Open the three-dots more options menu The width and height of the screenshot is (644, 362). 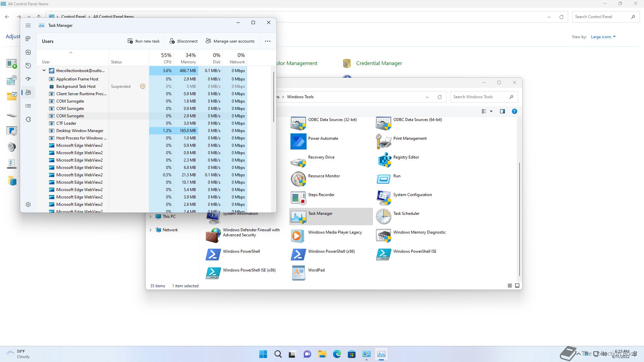click(x=268, y=41)
